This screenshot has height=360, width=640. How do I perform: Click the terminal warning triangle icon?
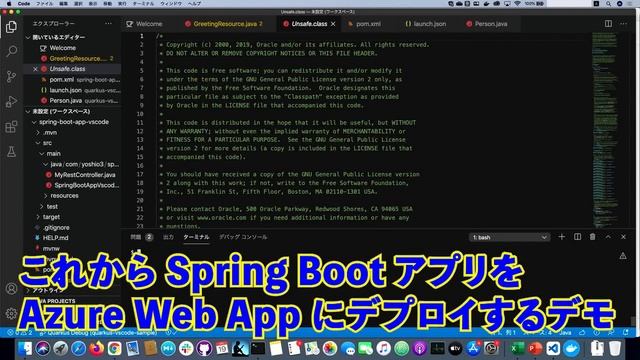click(623, 256)
